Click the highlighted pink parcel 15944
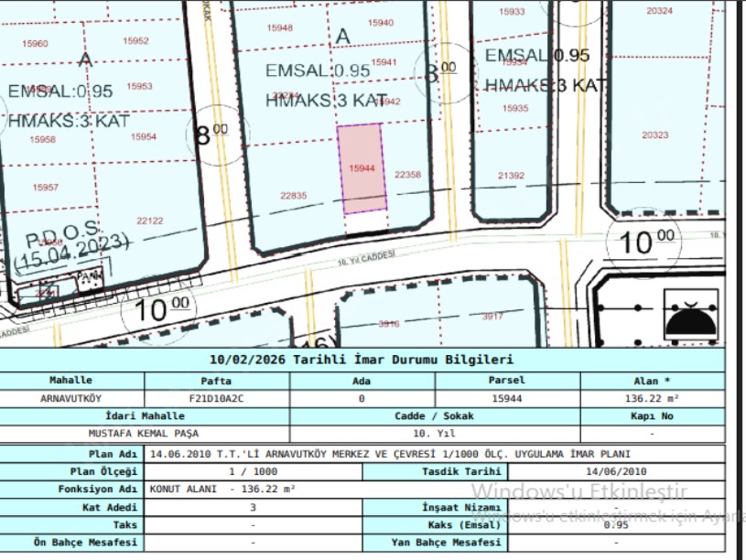This screenshot has width=746, height=560. pos(363,168)
